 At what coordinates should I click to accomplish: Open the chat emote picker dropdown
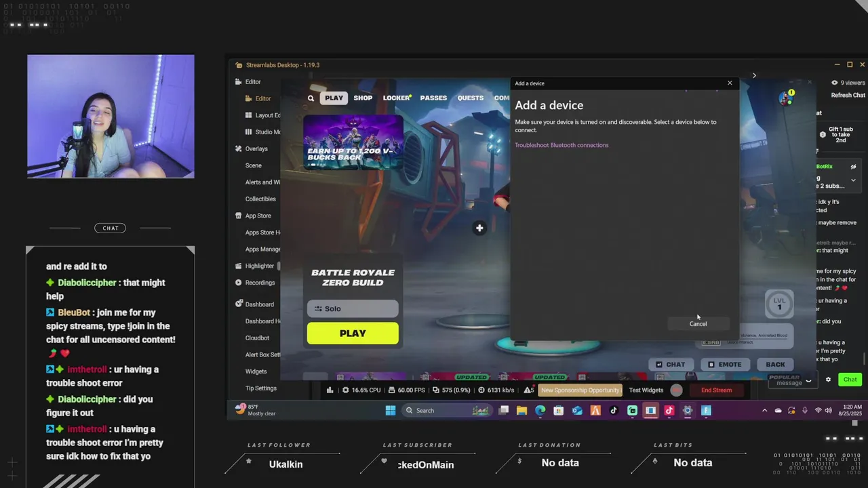pos(808,381)
